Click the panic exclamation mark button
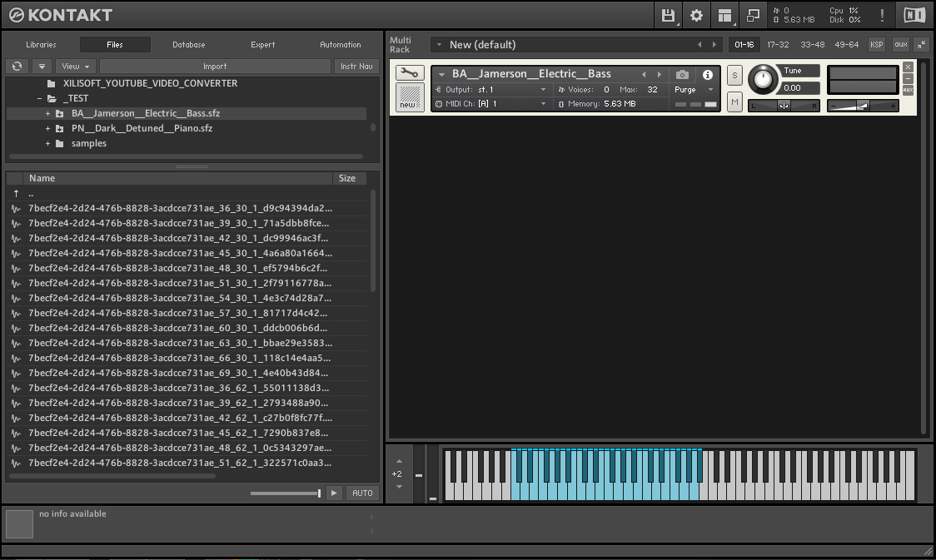This screenshot has width=936, height=560. [x=882, y=16]
